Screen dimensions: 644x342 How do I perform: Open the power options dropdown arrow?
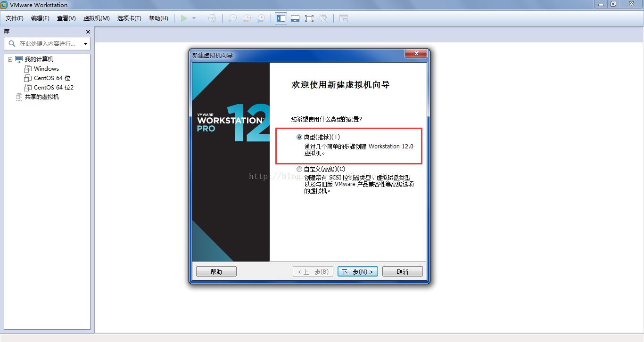click(194, 18)
